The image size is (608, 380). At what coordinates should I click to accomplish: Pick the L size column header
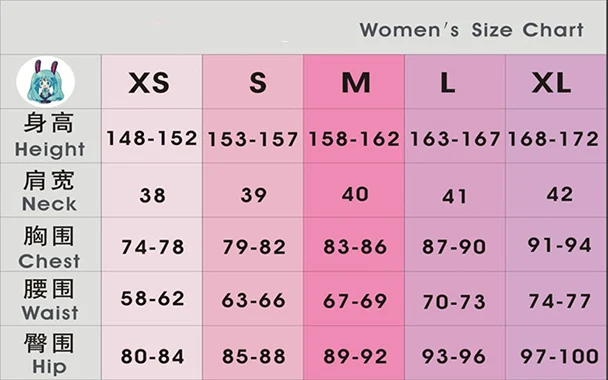(x=447, y=83)
